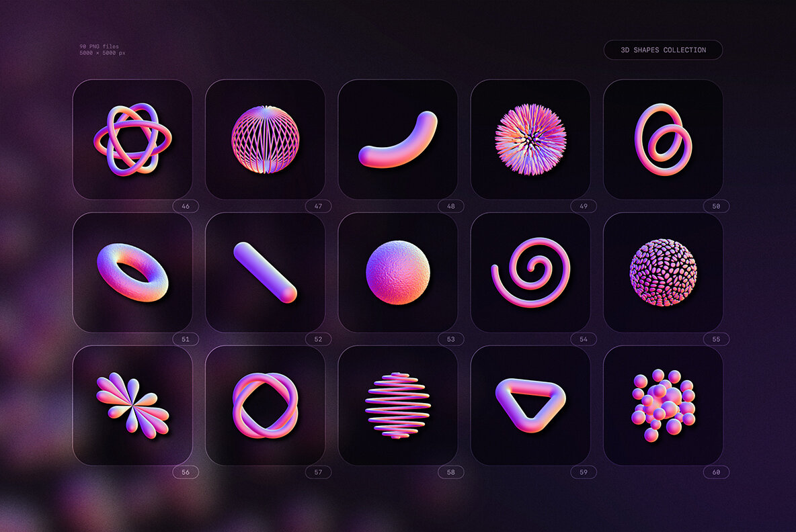The image size is (796, 532).
Task: Select the rounded triangle ring 59
Action: coord(530,404)
